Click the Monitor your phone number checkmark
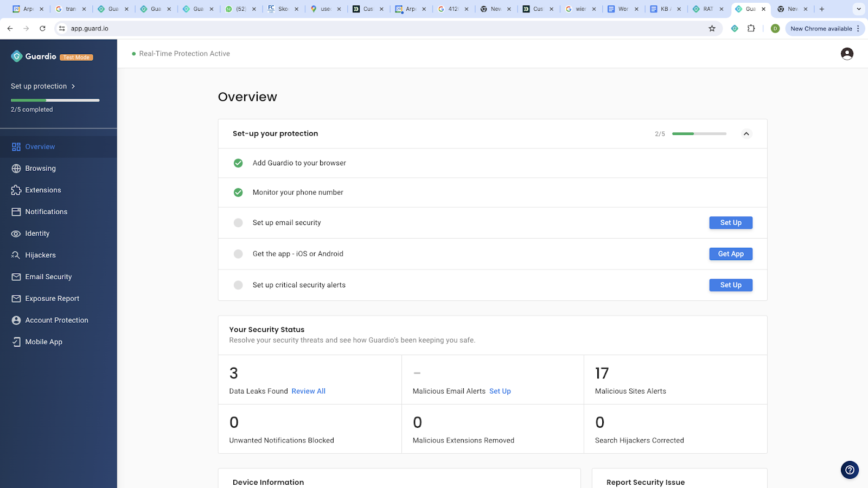 pos(238,192)
